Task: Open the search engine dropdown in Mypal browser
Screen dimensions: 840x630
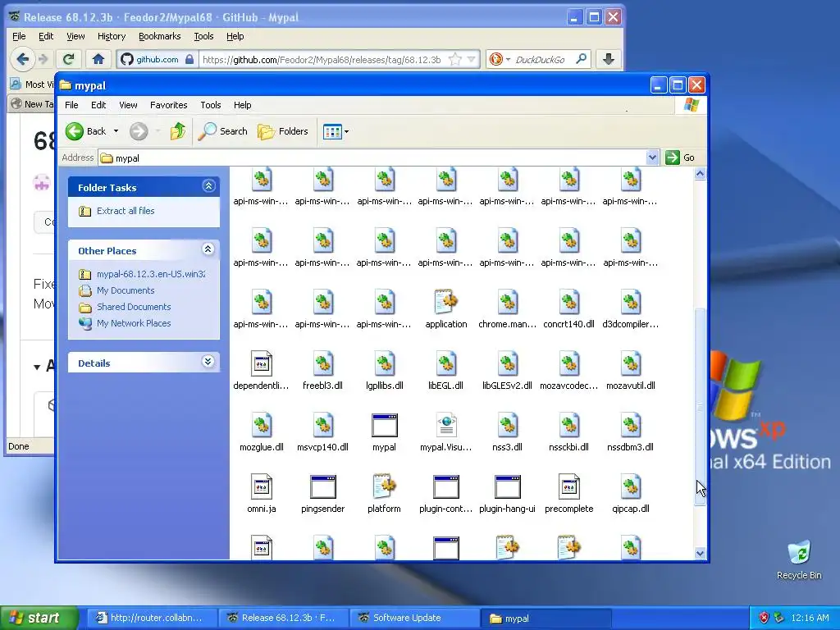Action: tap(508, 59)
